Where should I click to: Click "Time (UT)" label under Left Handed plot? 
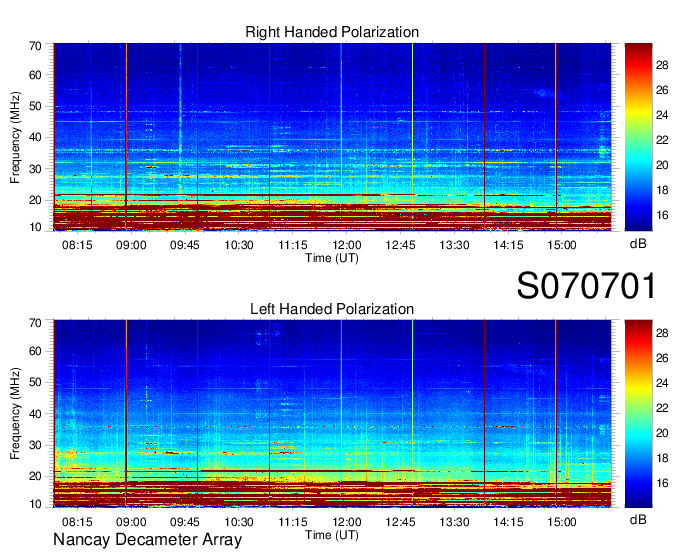[332, 535]
